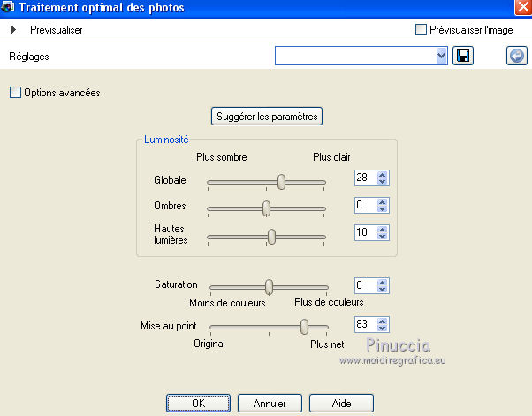Click the save preset floppy disk icon
The width and height of the screenshot is (532, 416).
462,56
